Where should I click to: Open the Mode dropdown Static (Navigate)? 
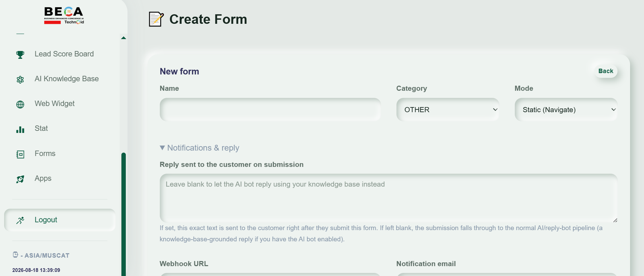[566, 109]
